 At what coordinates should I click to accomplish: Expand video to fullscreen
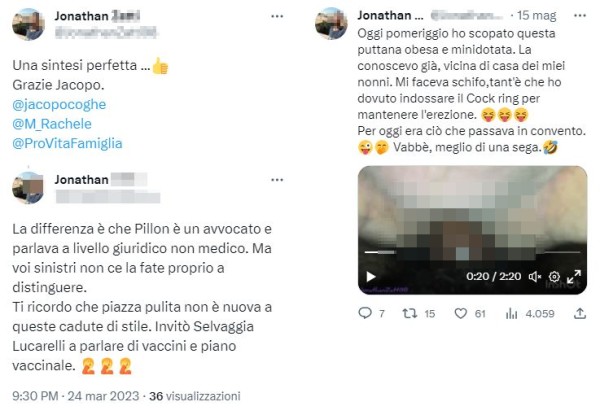coord(574,276)
